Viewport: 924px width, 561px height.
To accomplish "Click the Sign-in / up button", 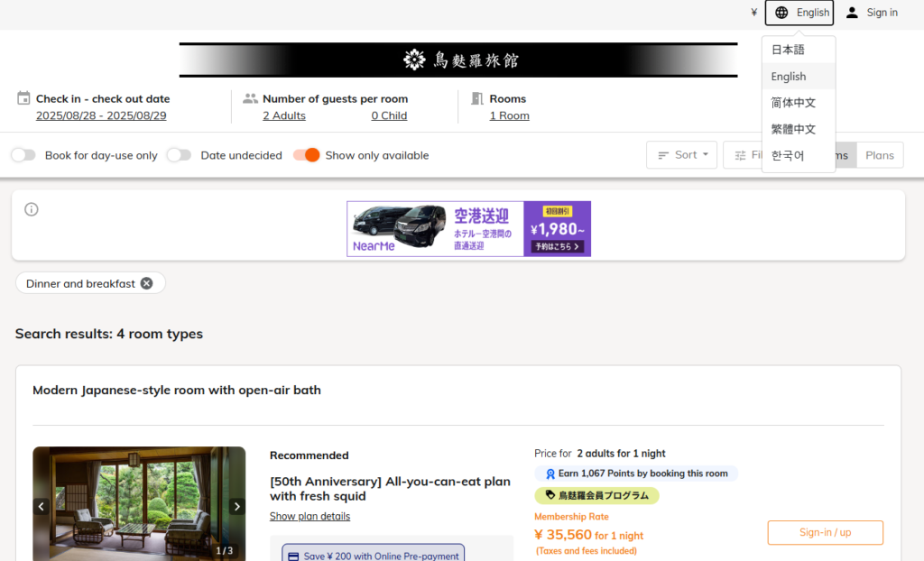I will coord(825,533).
